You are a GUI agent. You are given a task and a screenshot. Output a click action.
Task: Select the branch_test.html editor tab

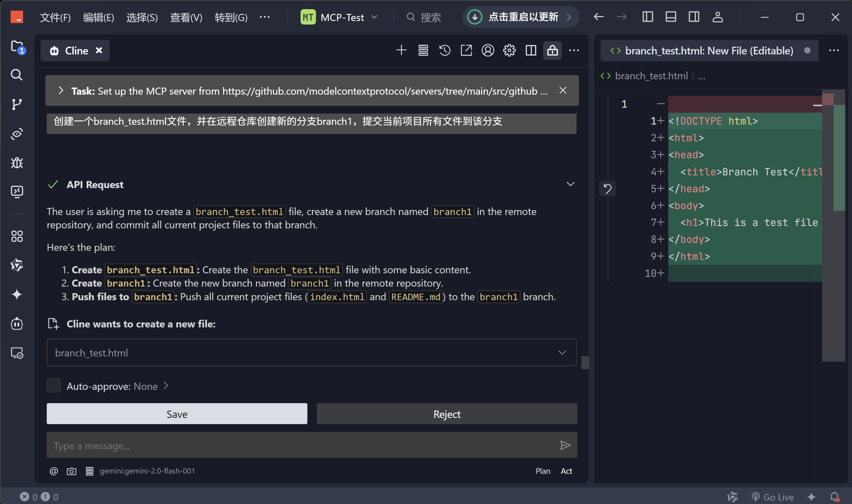click(709, 51)
